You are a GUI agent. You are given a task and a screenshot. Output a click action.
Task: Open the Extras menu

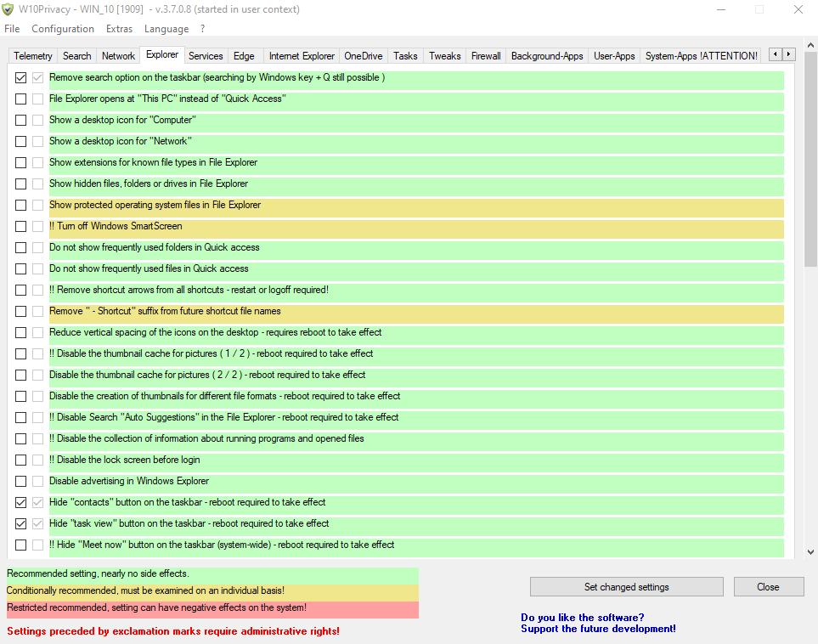pos(119,29)
